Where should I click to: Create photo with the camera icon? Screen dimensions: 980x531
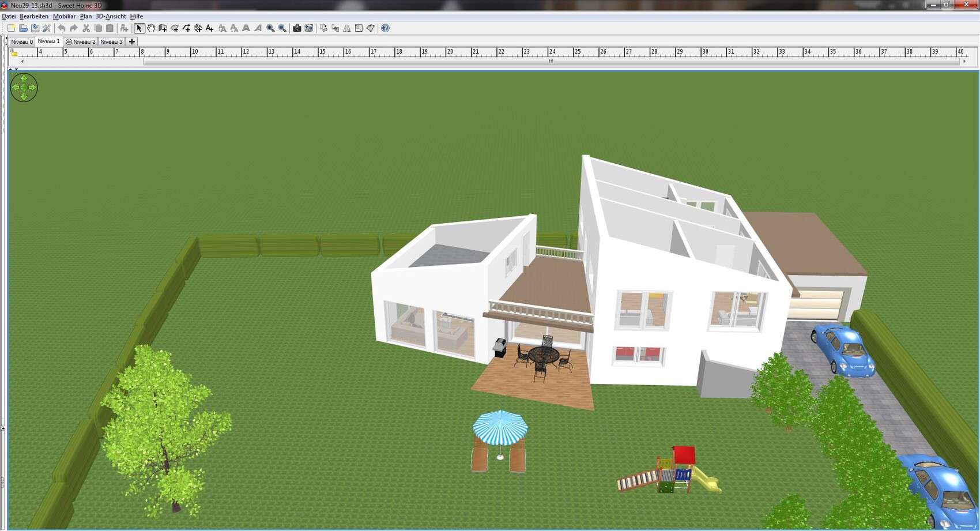click(x=297, y=28)
